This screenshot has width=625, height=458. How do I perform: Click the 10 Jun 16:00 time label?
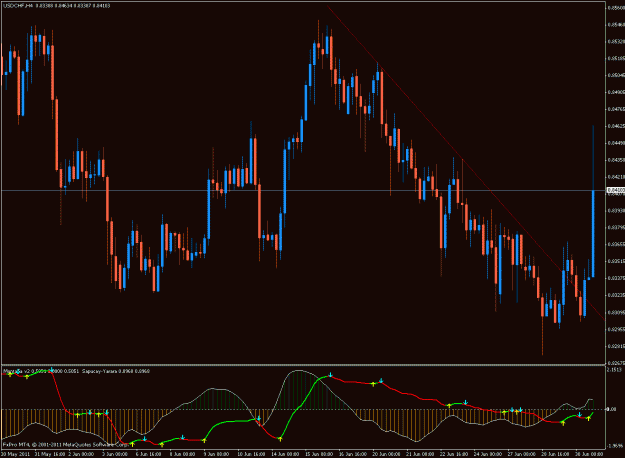(251, 454)
